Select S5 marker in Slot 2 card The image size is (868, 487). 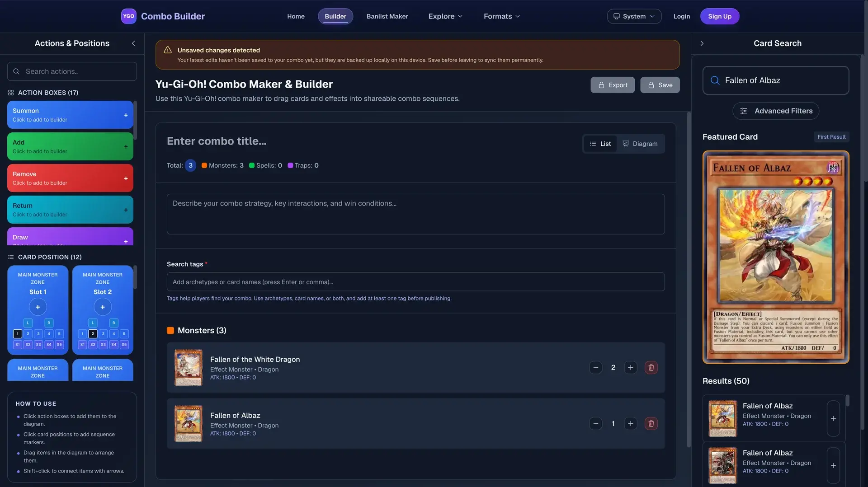coord(124,345)
